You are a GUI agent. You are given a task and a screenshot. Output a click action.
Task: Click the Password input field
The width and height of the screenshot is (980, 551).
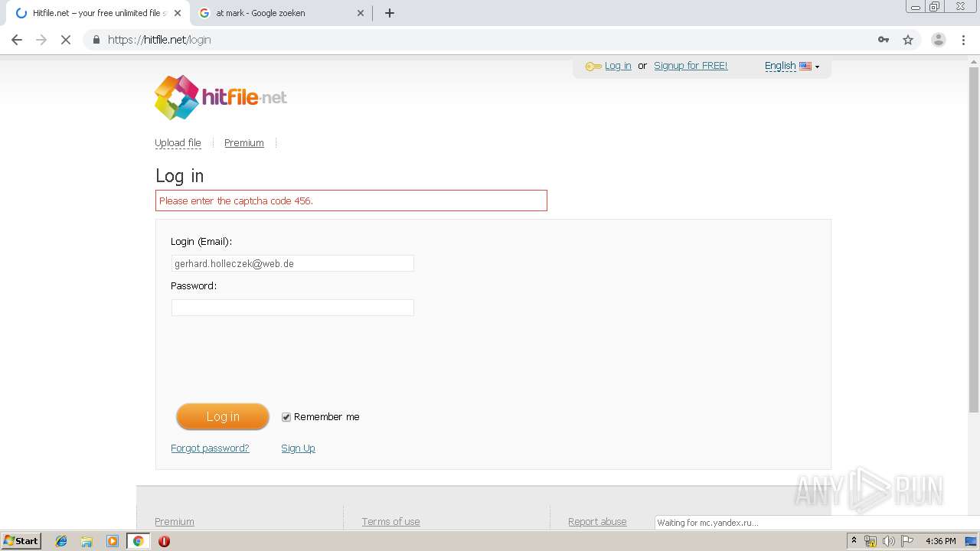[292, 308]
